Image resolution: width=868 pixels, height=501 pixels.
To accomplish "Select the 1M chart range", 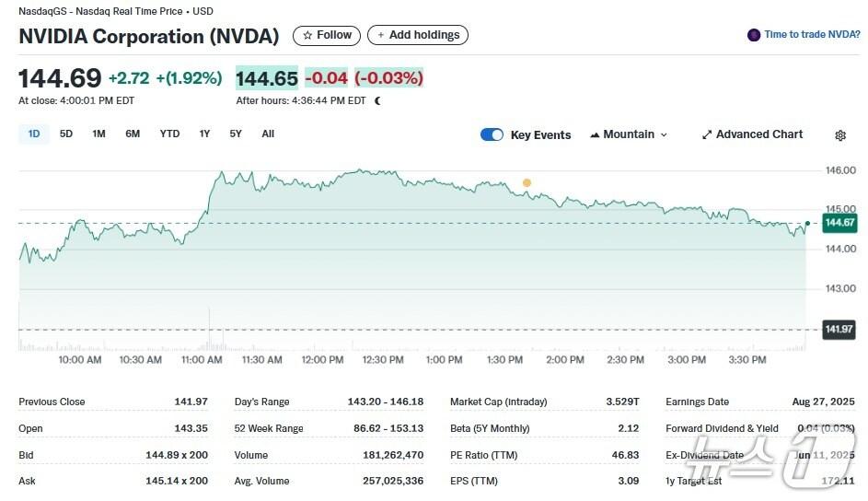I will [98, 134].
